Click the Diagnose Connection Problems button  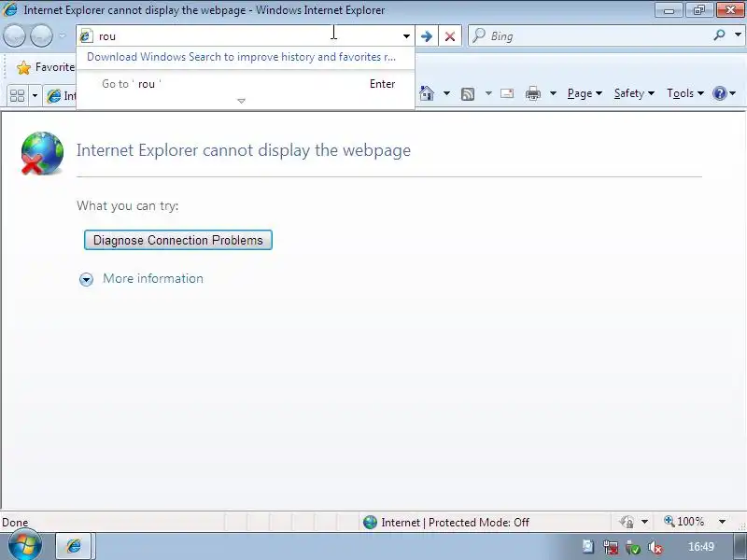tap(178, 240)
